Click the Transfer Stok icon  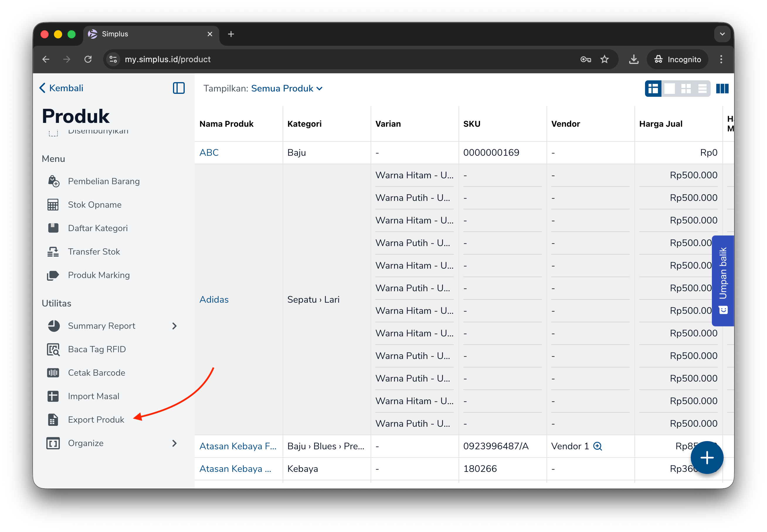pyautogui.click(x=53, y=252)
